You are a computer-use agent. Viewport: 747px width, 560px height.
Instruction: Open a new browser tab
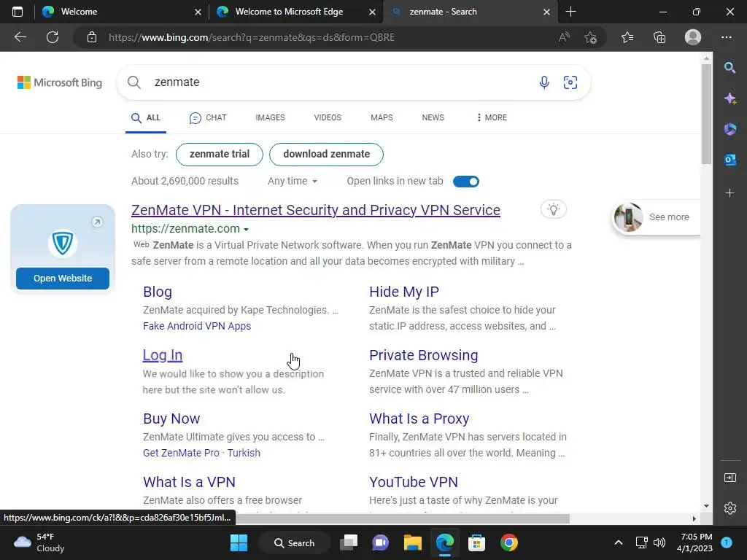(570, 12)
